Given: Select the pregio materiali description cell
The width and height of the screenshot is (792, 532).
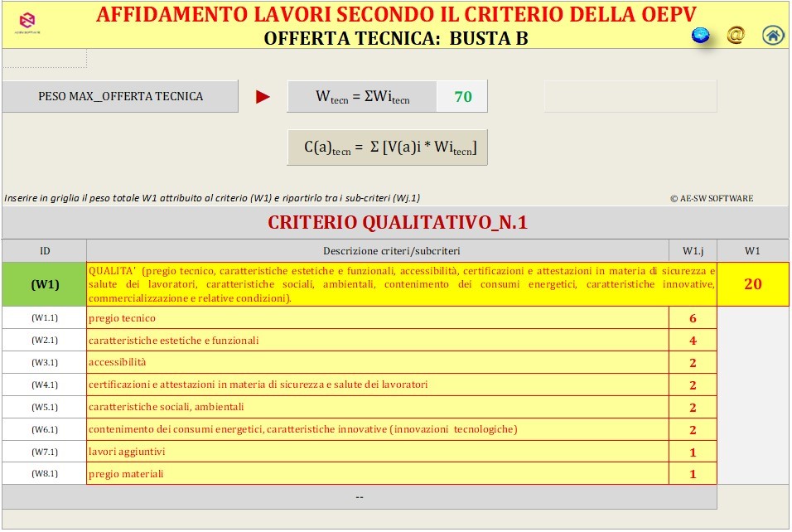Looking at the screenshot, I should click(377, 474).
